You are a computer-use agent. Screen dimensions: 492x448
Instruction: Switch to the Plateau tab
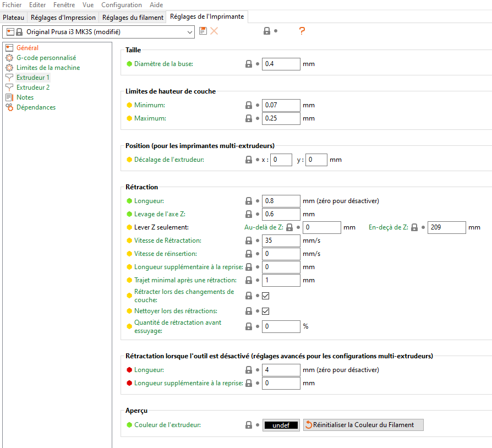pos(13,18)
